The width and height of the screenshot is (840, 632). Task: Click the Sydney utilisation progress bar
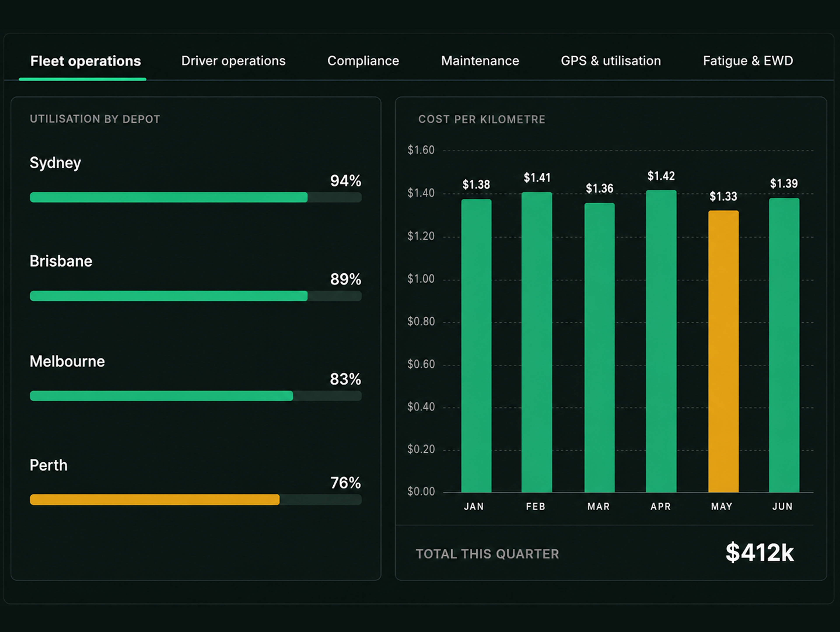[196, 197]
